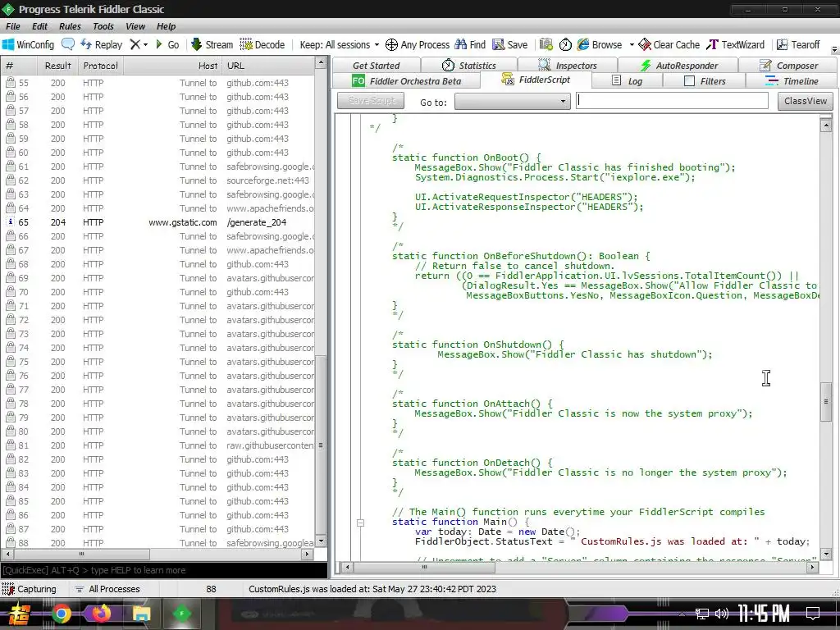Click the ClassView button

tap(806, 101)
